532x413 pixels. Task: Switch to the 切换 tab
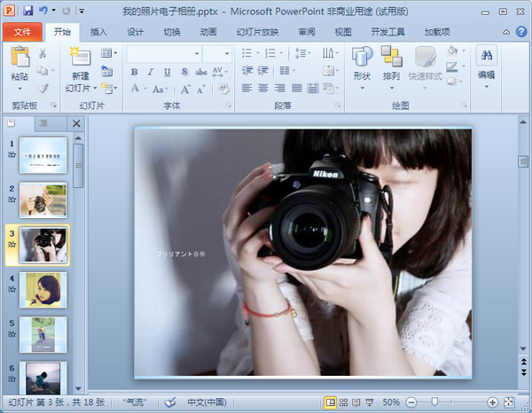172,32
